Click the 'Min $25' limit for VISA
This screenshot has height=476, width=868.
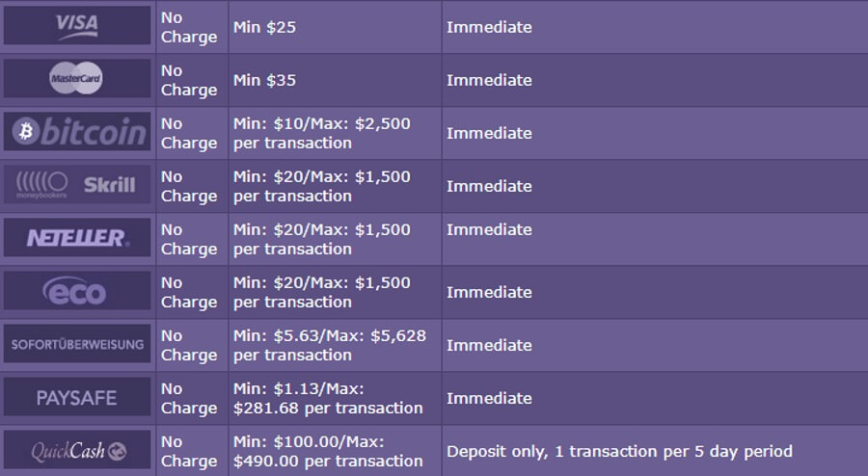264,27
